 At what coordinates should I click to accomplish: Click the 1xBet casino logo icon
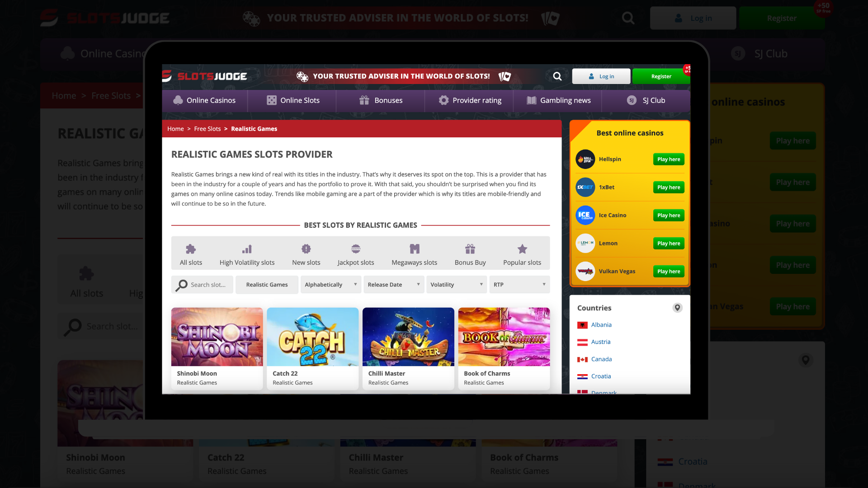click(x=585, y=187)
